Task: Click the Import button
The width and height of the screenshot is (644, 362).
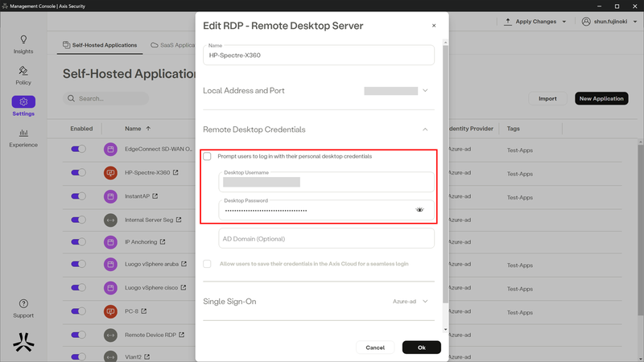Action: [x=547, y=98]
